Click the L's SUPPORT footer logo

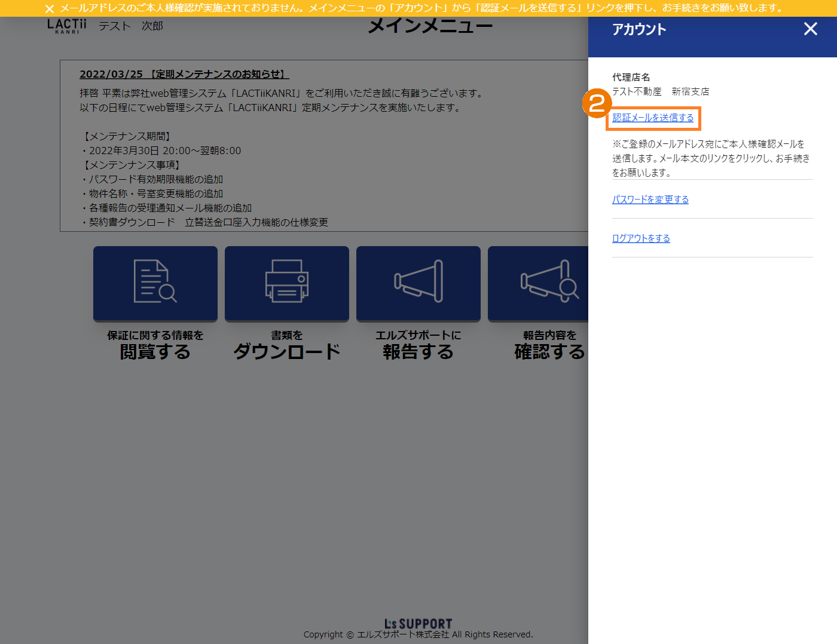(x=418, y=624)
